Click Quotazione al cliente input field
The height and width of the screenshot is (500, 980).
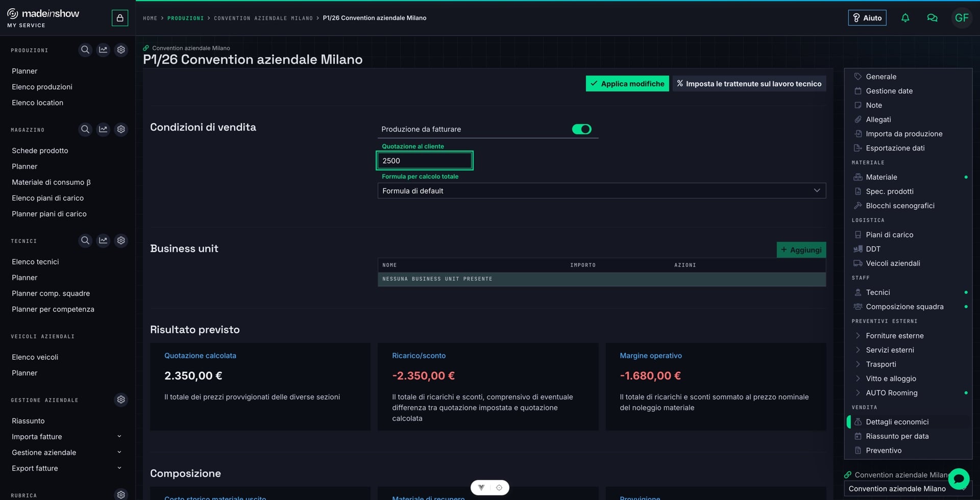pos(425,161)
